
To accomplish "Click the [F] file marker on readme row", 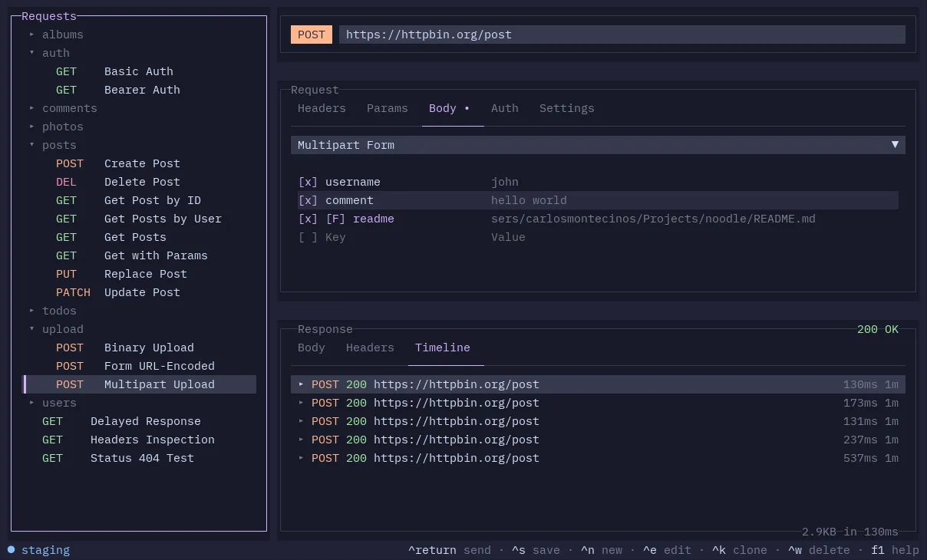I will 335,219.
